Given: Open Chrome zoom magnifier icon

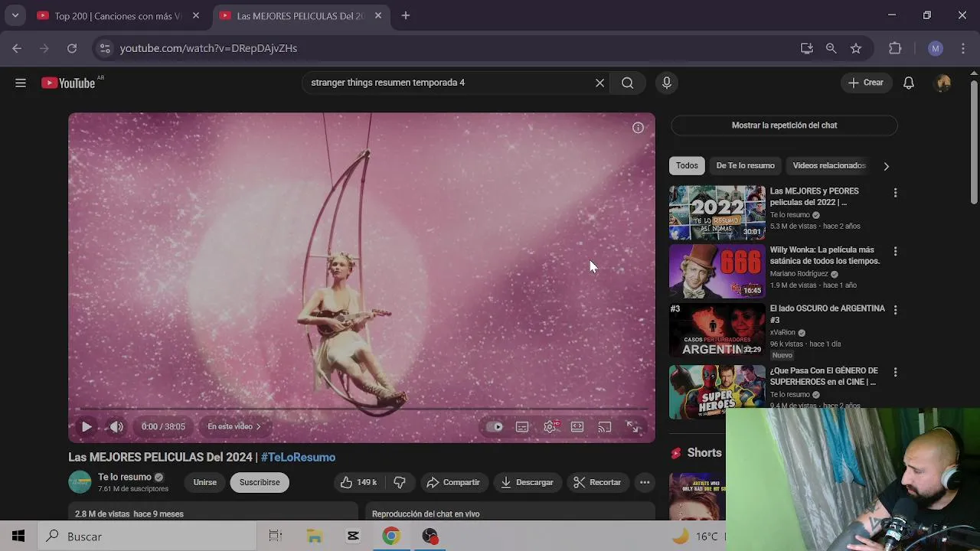Looking at the screenshot, I should (831, 48).
